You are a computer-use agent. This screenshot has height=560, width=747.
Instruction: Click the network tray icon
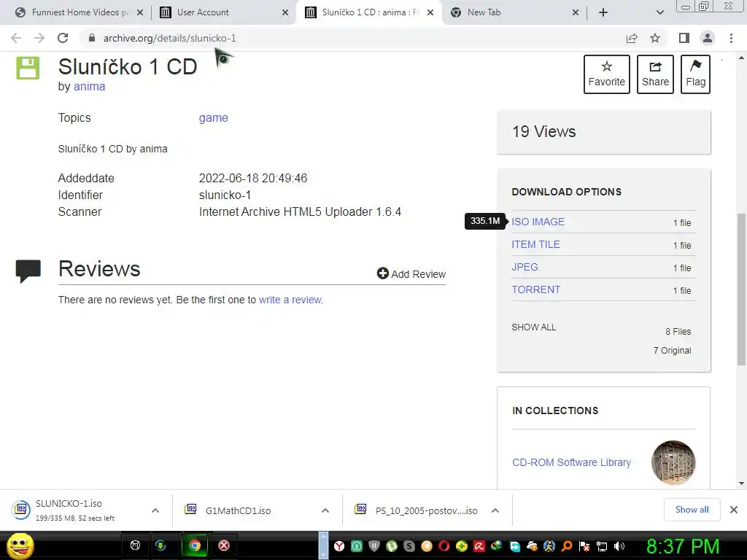pos(602,546)
